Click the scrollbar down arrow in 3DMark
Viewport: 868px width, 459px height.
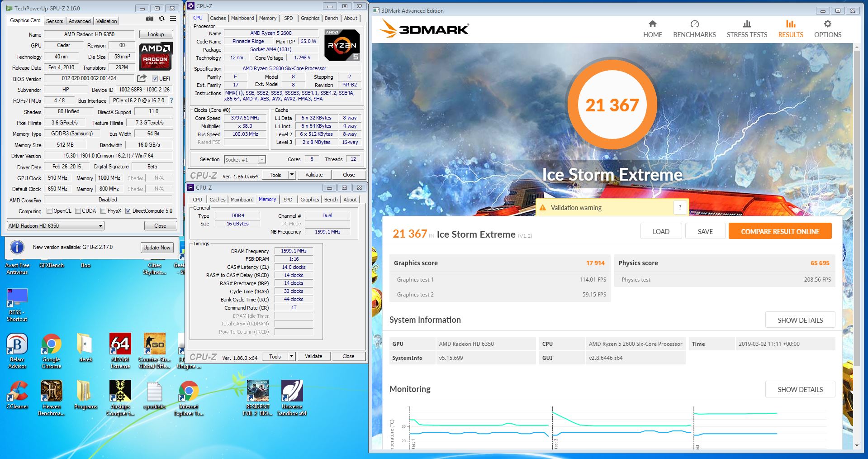pos(856,445)
